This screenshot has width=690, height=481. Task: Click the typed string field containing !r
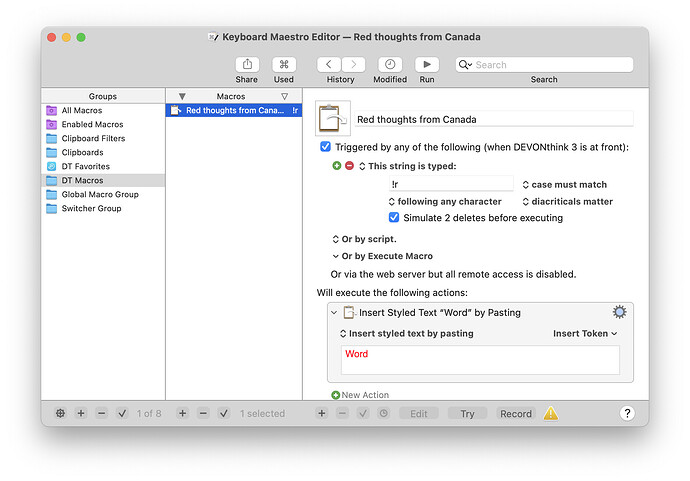coord(451,184)
